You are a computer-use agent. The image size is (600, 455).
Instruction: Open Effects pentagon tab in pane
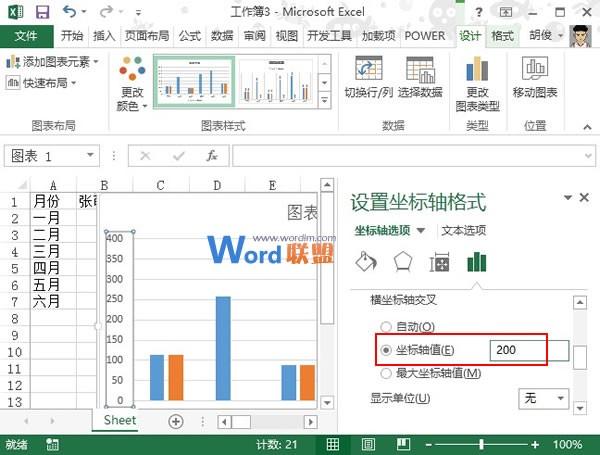[403, 262]
